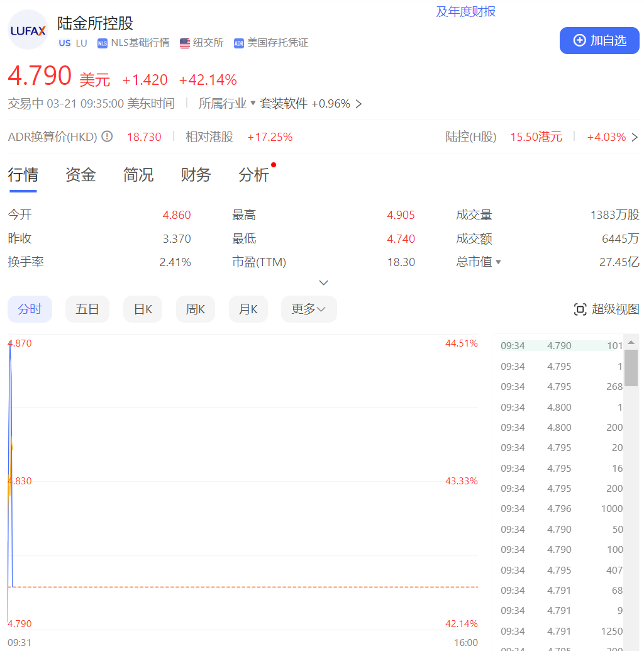Click the US market badge icon
This screenshot has width=644, height=651.
(x=65, y=43)
